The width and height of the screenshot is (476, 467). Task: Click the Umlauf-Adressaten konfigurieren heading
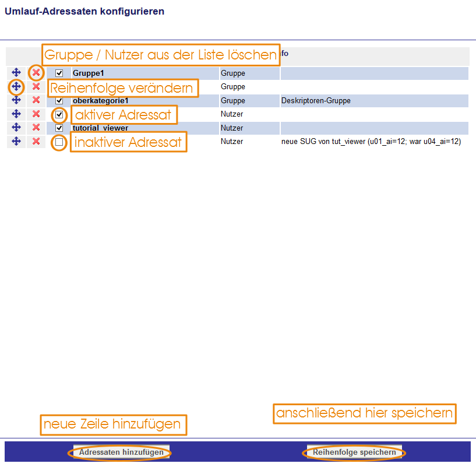84,11
